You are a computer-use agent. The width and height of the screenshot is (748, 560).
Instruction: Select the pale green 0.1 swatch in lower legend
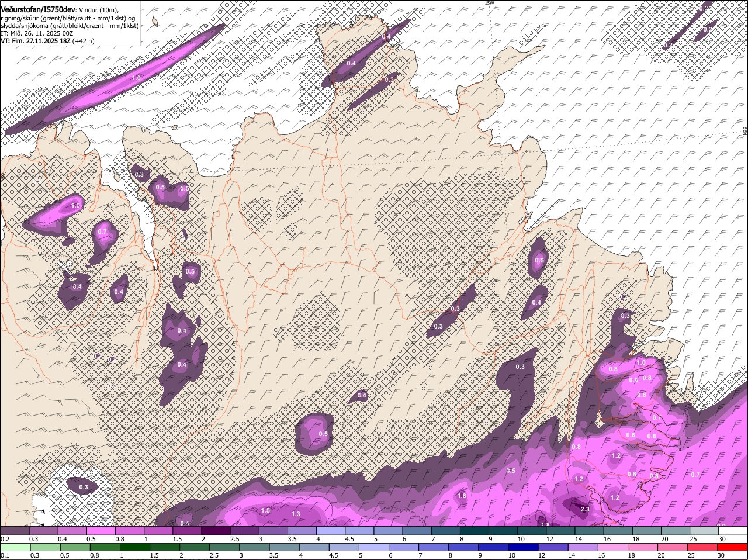coord(15,547)
